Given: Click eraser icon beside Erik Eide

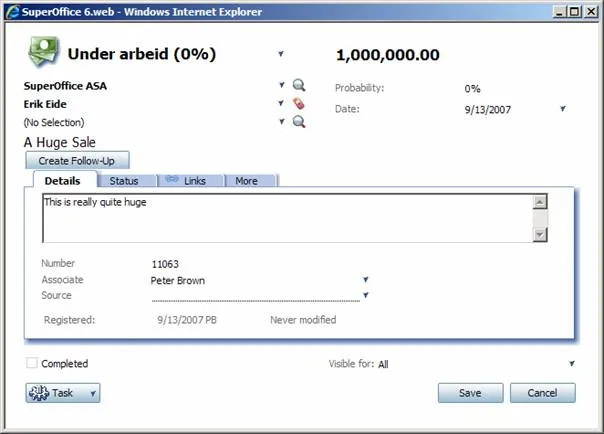Looking at the screenshot, I should pyautogui.click(x=298, y=103).
